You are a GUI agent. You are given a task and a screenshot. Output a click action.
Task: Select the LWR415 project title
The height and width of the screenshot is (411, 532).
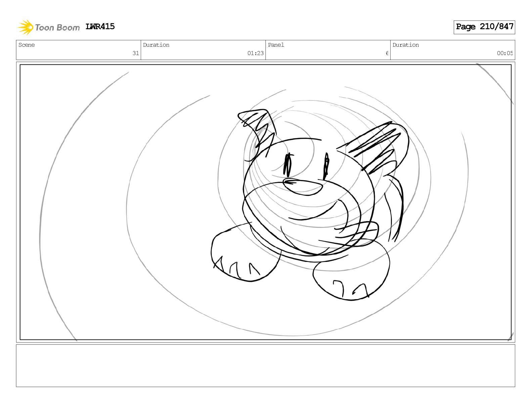tap(100, 27)
